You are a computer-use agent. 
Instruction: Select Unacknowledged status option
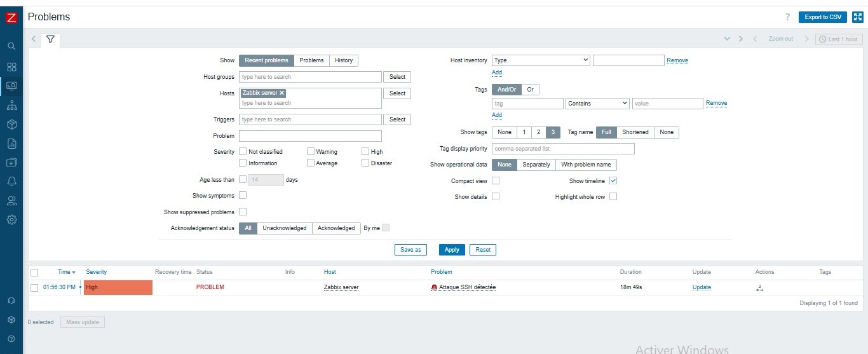click(x=285, y=228)
